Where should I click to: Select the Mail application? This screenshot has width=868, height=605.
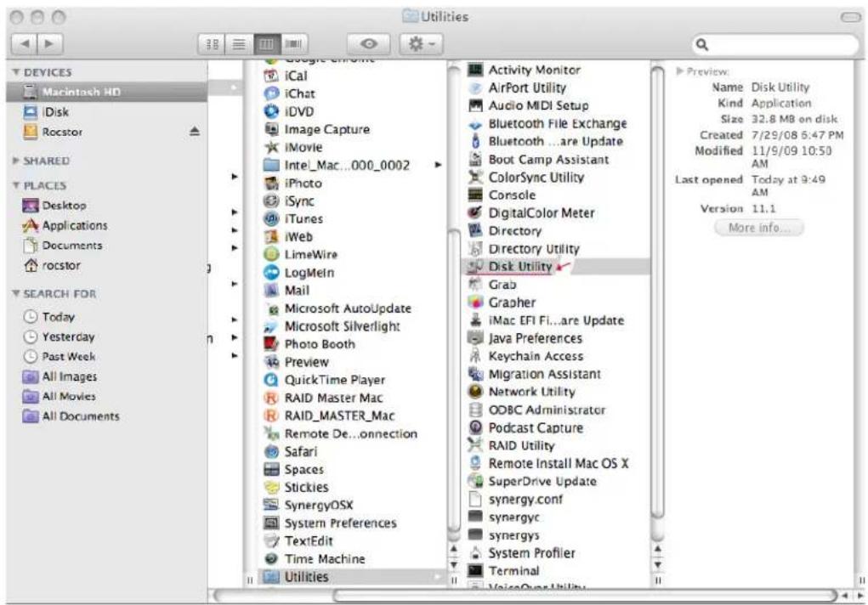coord(286,290)
